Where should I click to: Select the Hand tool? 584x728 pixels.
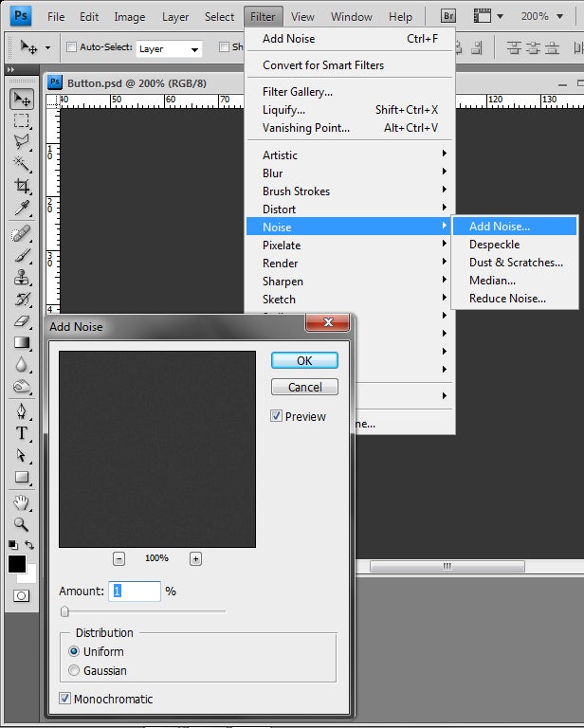click(22, 502)
